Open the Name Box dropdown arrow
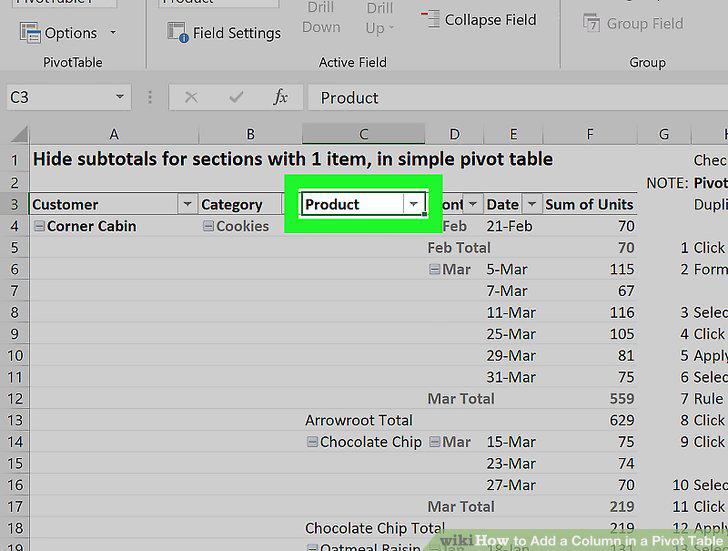Screen dimensions: 728x551 120,97
